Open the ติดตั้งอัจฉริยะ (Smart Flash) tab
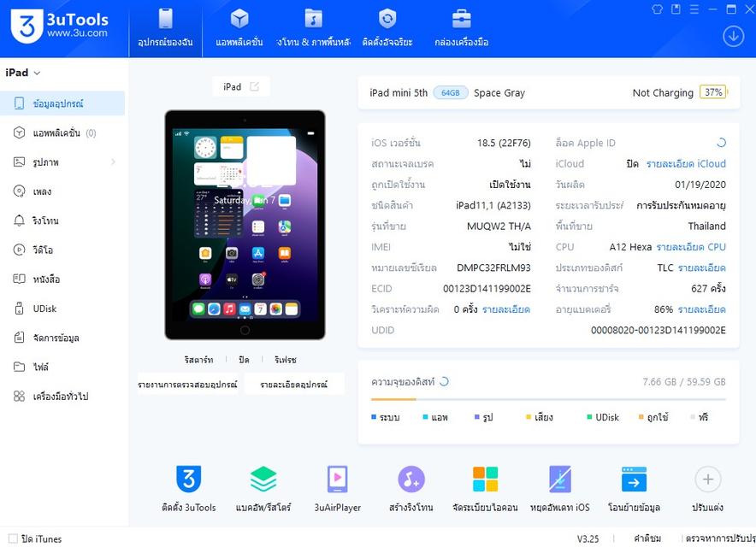This screenshot has height=547, width=756. (387, 28)
